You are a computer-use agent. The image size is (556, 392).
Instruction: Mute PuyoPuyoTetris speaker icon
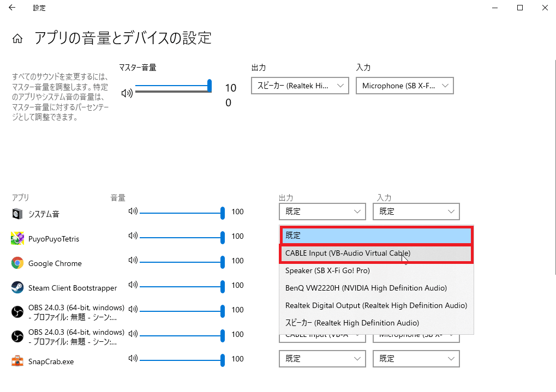click(133, 236)
